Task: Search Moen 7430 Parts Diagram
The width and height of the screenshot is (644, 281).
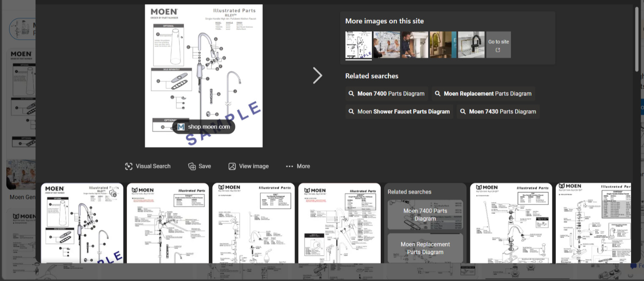Action: pos(498,112)
